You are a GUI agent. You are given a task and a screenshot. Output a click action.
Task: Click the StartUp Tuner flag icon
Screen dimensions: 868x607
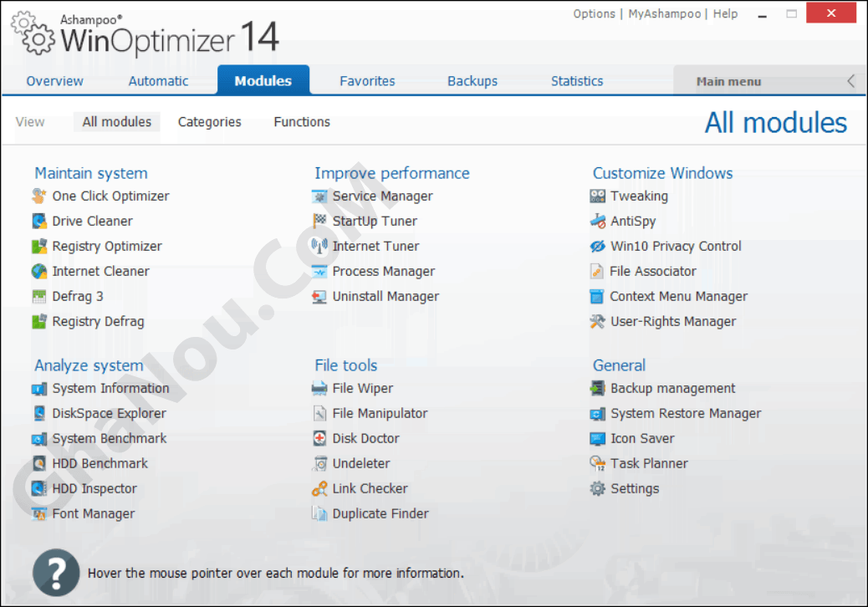(319, 221)
